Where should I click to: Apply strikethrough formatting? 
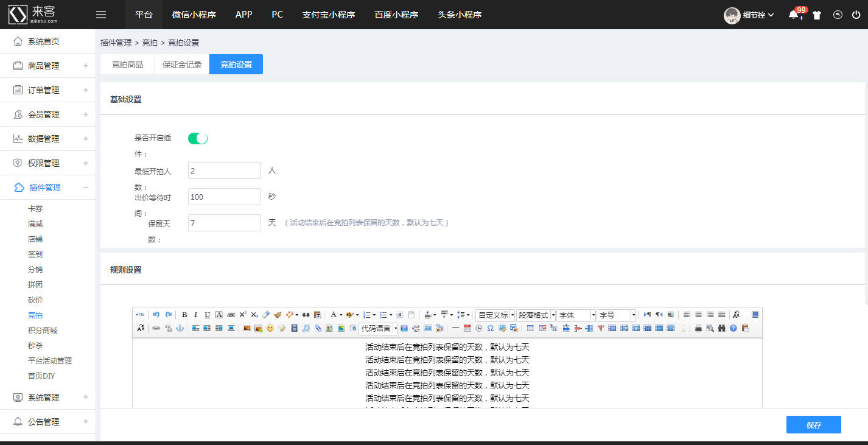pyautogui.click(x=231, y=315)
